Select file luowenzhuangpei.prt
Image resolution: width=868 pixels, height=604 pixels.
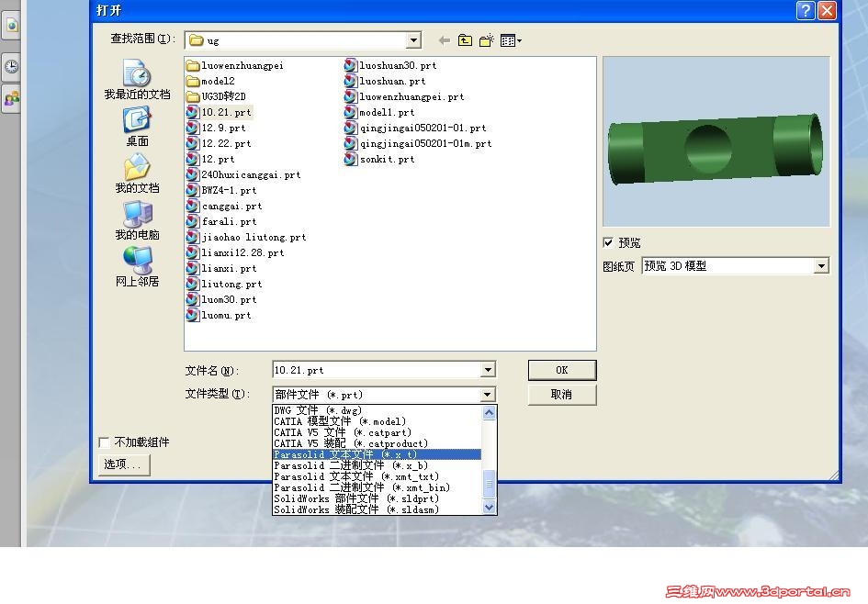click(x=405, y=96)
